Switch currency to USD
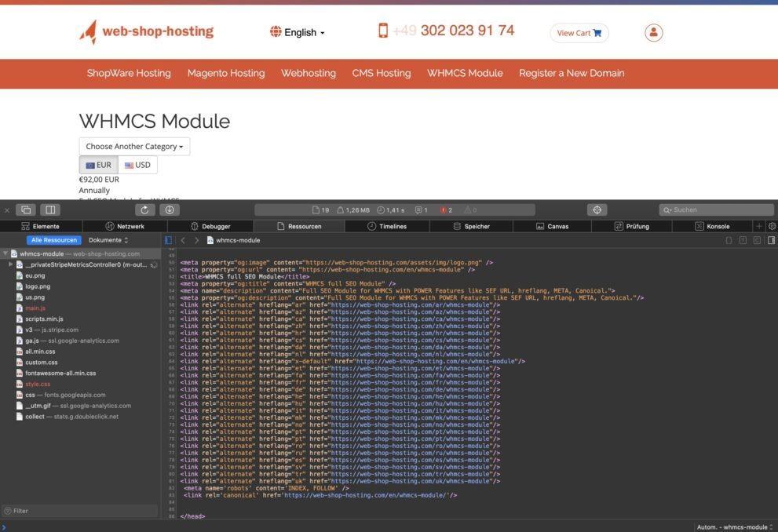Viewport: 778px width, 532px height. (x=137, y=165)
